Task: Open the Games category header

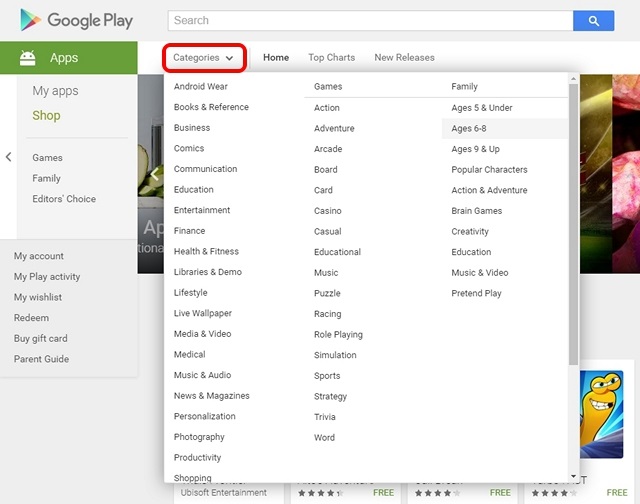Action: tap(328, 87)
